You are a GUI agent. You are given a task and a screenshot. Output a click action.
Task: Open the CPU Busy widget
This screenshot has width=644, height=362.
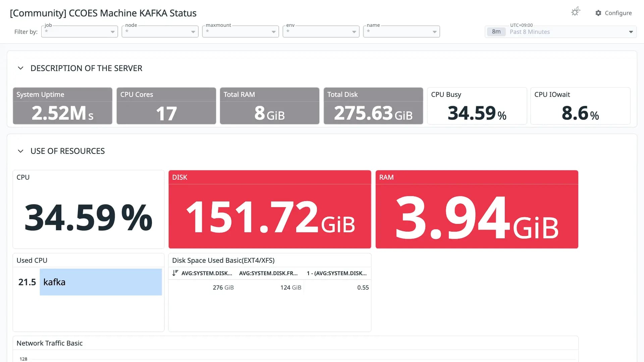click(x=477, y=106)
